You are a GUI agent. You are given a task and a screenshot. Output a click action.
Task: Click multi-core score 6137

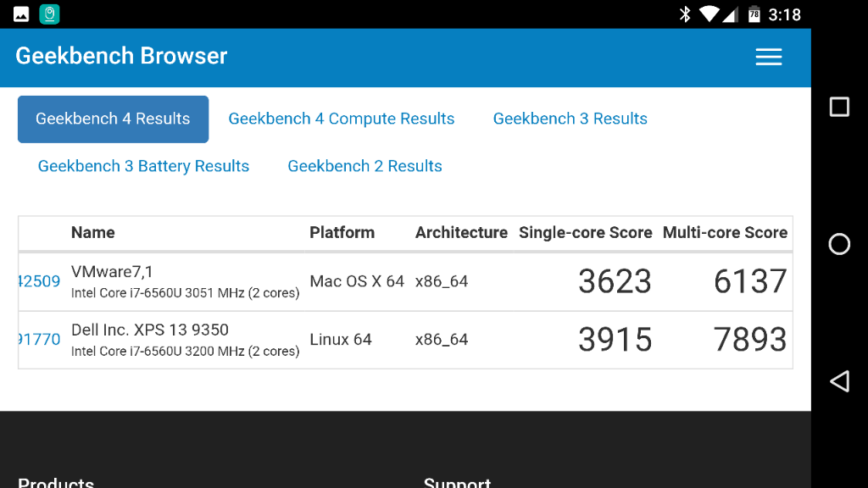pyautogui.click(x=750, y=281)
